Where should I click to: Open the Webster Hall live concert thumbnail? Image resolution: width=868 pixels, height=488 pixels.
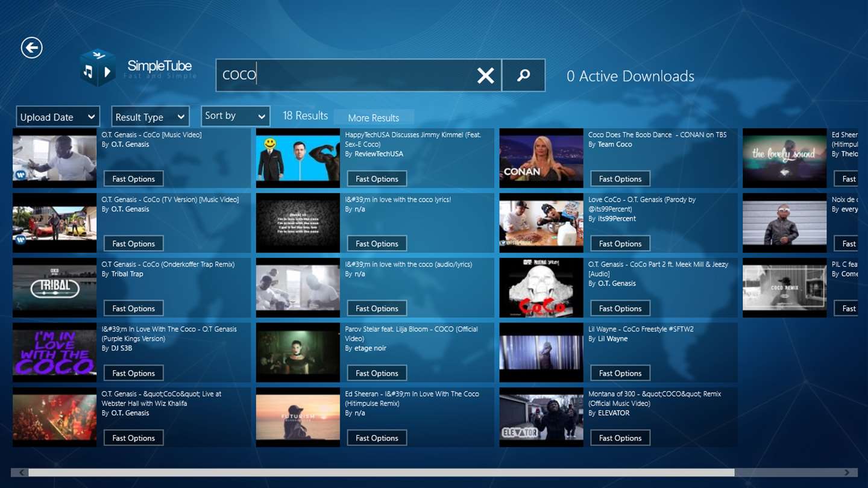(54, 417)
